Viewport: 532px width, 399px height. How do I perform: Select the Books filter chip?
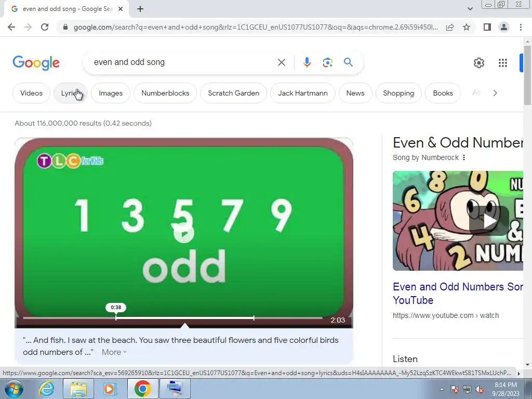[x=443, y=93]
